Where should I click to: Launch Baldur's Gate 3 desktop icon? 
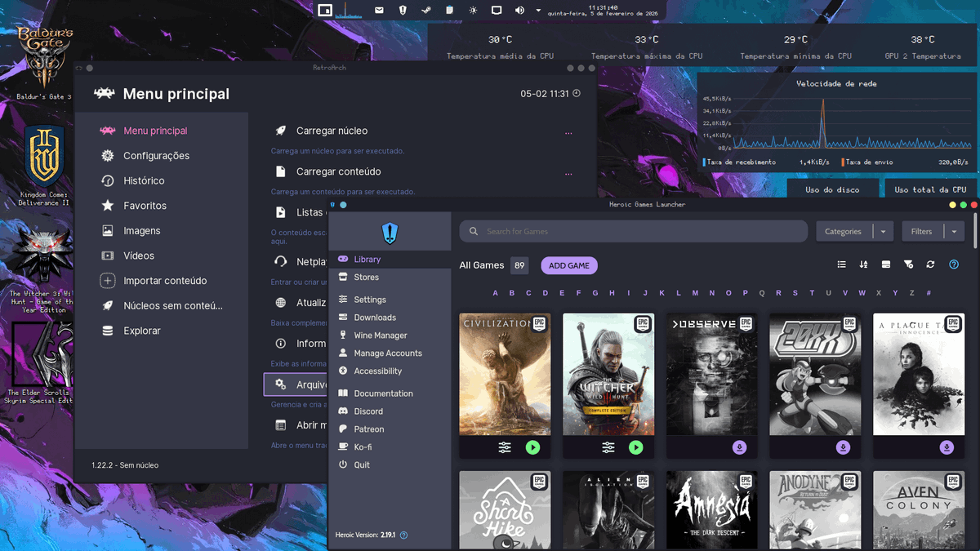[x=44, y=63]
